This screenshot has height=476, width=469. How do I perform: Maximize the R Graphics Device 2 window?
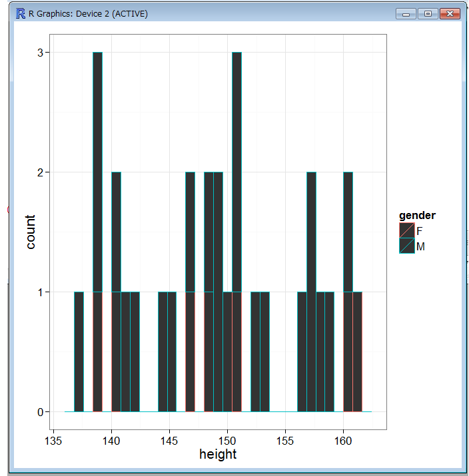point(428,14)
